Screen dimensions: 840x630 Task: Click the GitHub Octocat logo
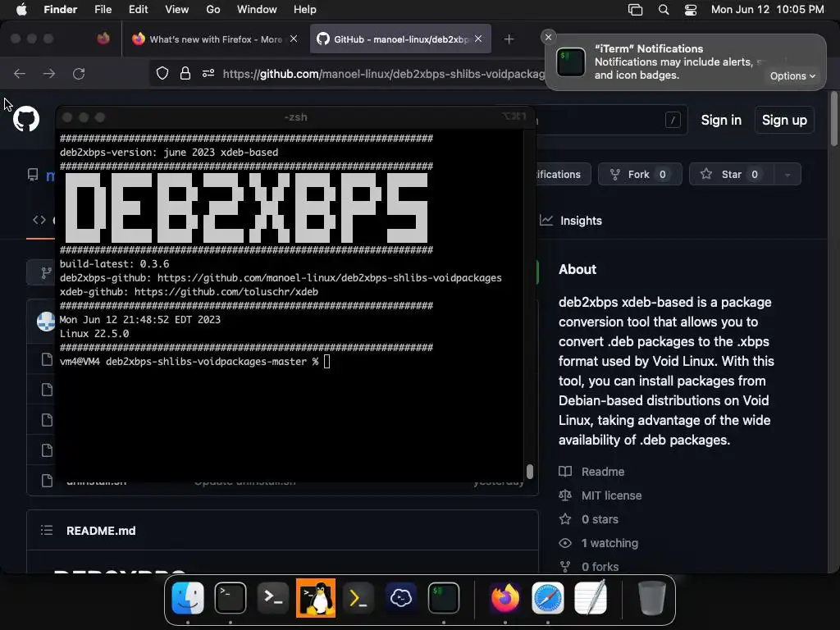(26, 119)
